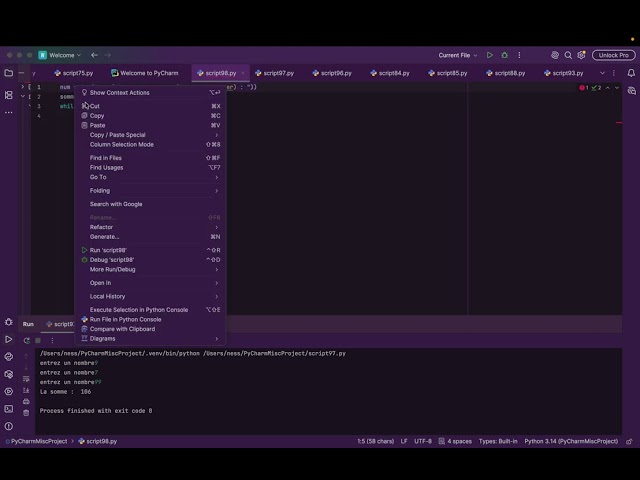The width and height of the screenshot is (640, 480).
Task: Select Find Usages
Action: (151, 168)
